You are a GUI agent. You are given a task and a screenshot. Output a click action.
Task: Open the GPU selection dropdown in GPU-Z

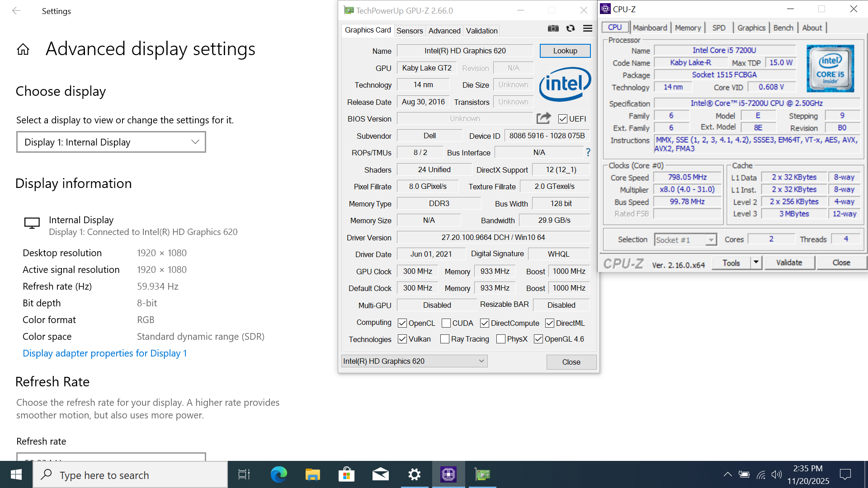point(414,361)
